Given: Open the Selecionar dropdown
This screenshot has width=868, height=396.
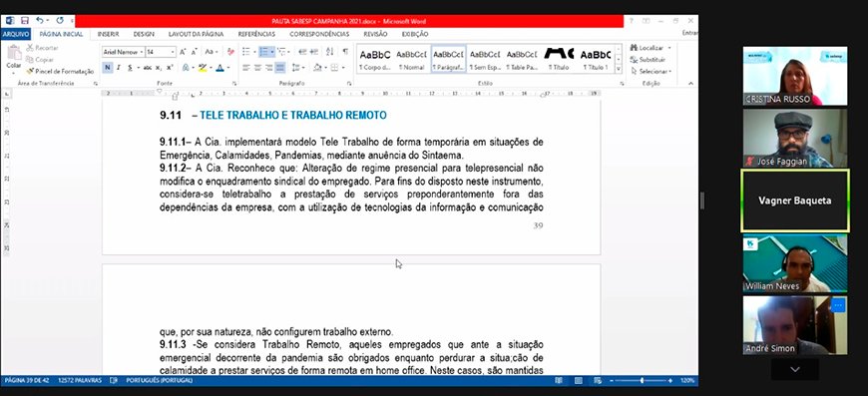Looking at the screenshot, I should click(651, 72).
